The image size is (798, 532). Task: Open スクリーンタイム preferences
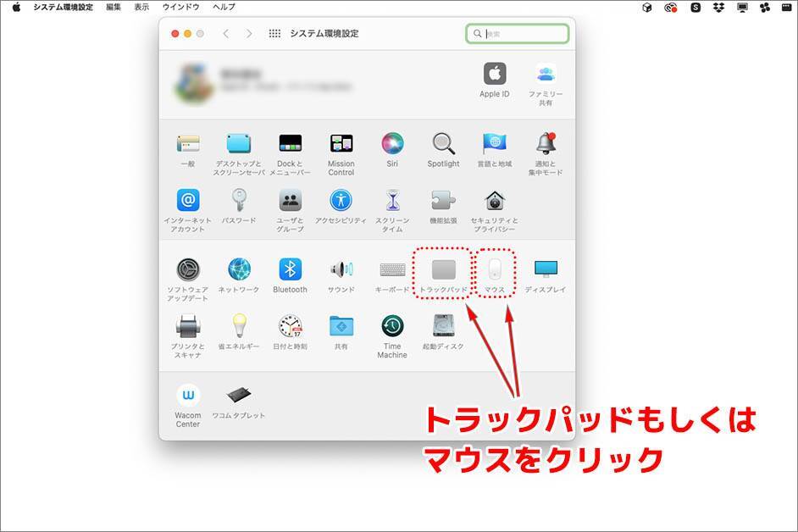tap(392, 200)
